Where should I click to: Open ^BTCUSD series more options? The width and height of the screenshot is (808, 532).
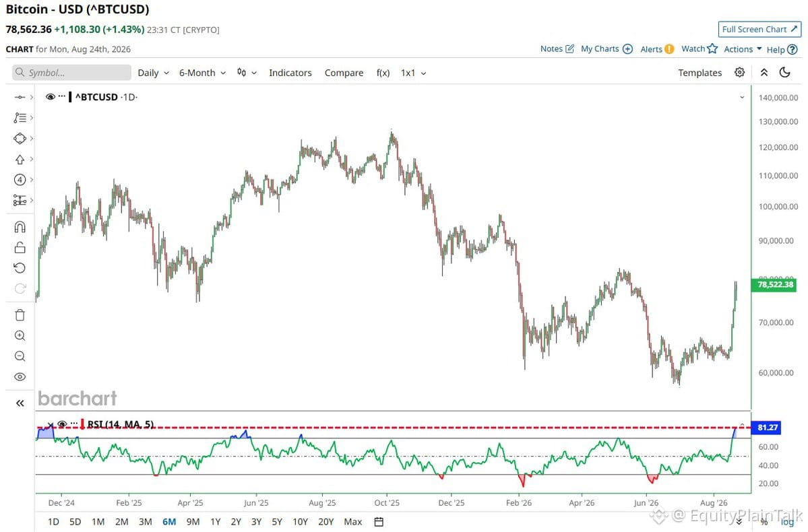(62, 96)
